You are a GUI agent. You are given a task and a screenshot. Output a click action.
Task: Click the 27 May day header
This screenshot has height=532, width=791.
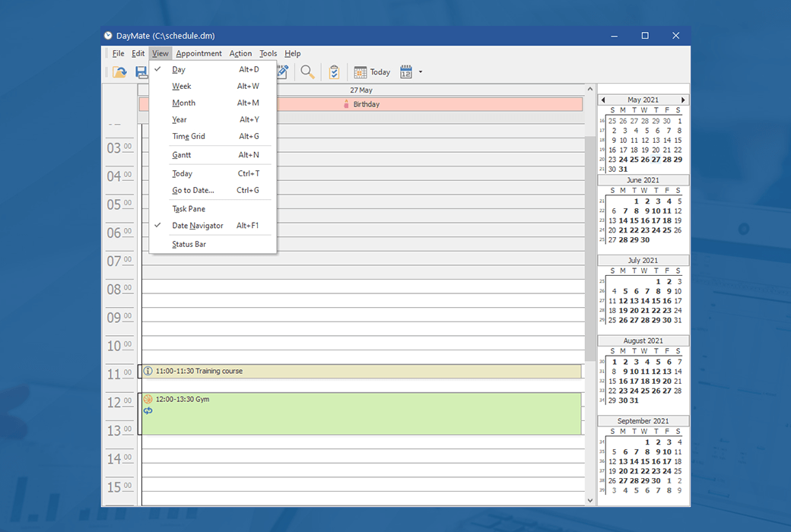361,90
